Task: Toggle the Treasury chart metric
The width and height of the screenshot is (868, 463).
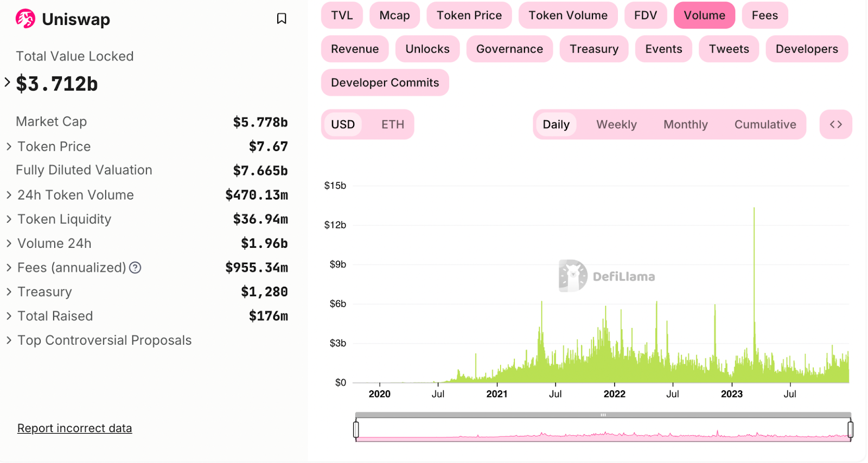Action: coord(594,49)
